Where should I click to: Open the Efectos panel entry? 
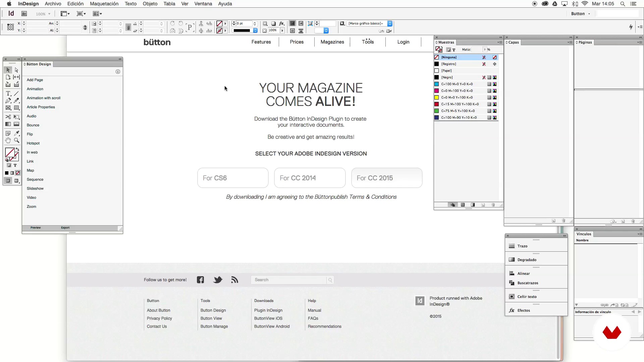(536, 310)
